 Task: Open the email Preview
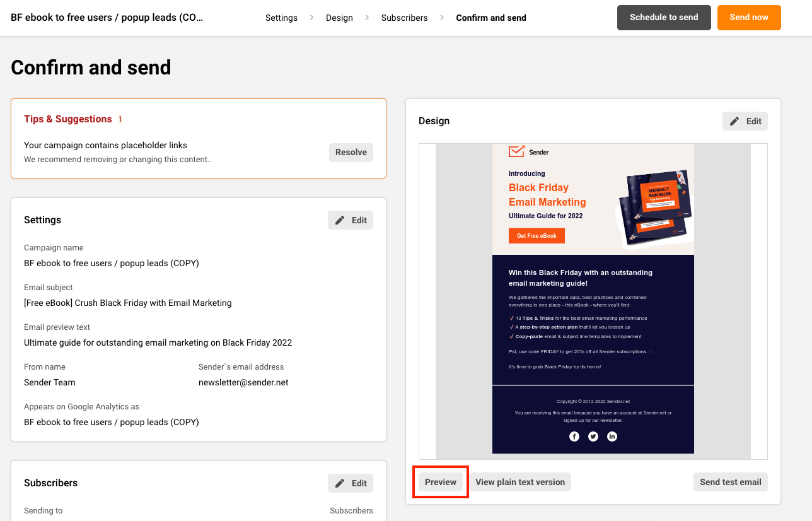(x=440, y=482)
